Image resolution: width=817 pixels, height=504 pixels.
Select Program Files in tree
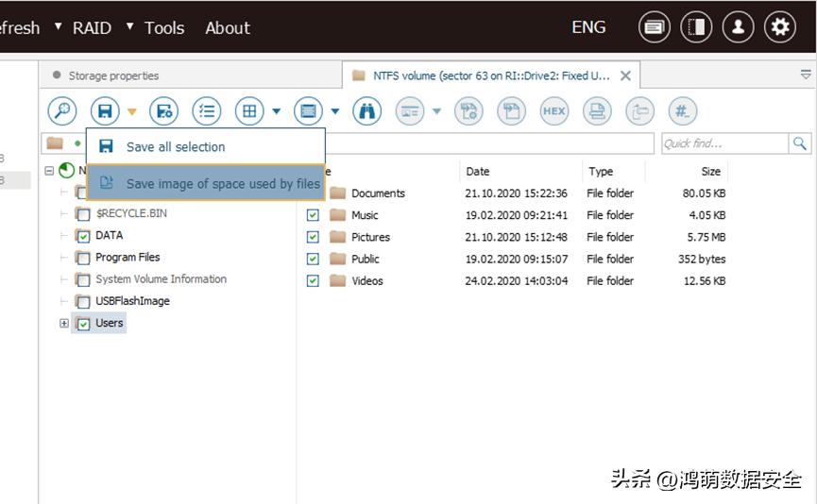click(128, 258)
